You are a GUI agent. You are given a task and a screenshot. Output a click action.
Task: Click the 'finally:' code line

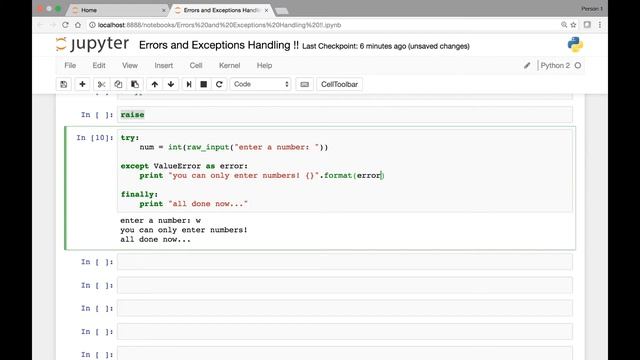point(139,194)
